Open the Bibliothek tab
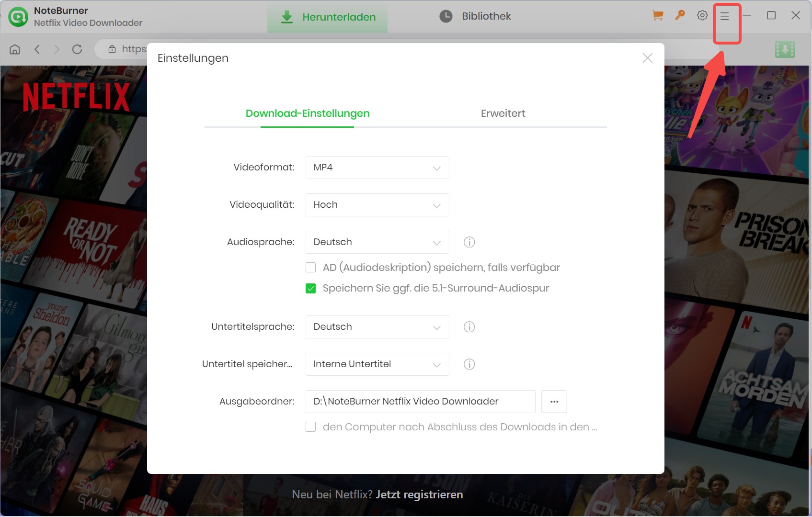The image size is (812, 517). pyautogui.click(x=475, y=16)
